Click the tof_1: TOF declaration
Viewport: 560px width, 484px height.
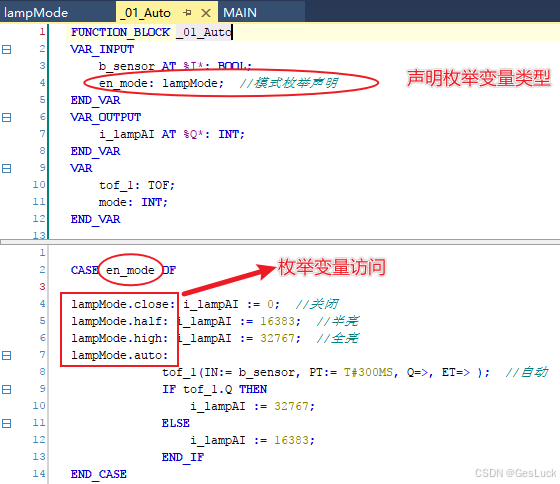(x=137, y=185)
